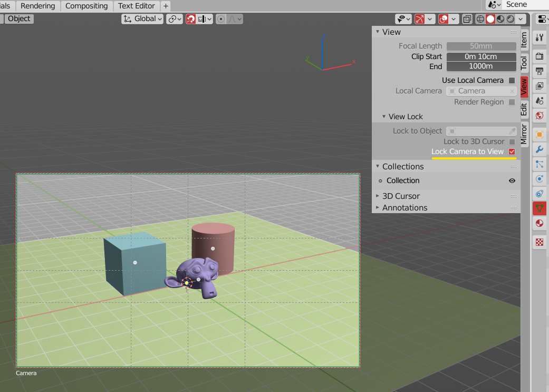Viewport: 549px width, 392px height.
Task: Open the Modifiers wrench properties tab
Action: [540, 150]
